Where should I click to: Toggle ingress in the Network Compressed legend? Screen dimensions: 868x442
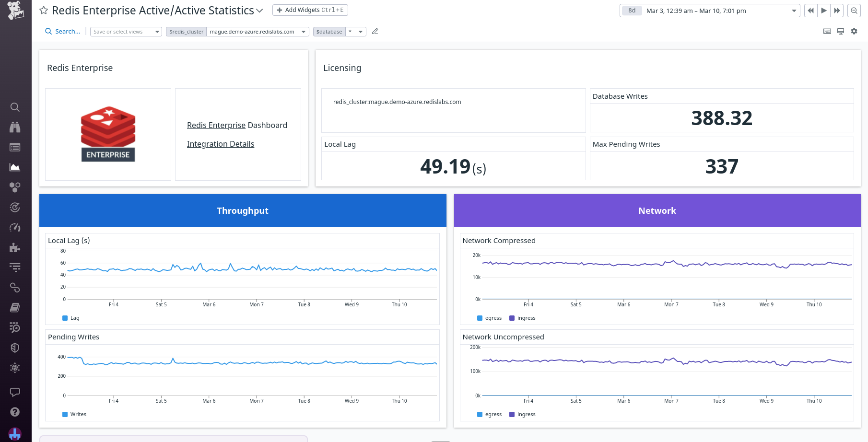(522, 318)
